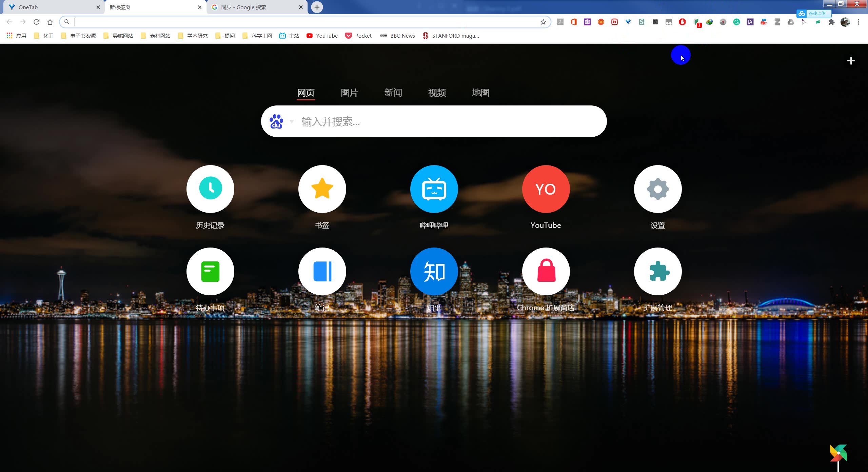The width and height of the screenshot is (868, 472).
Task: Open 知乎 knowledge site shortcut
Action: coord(434,271)
